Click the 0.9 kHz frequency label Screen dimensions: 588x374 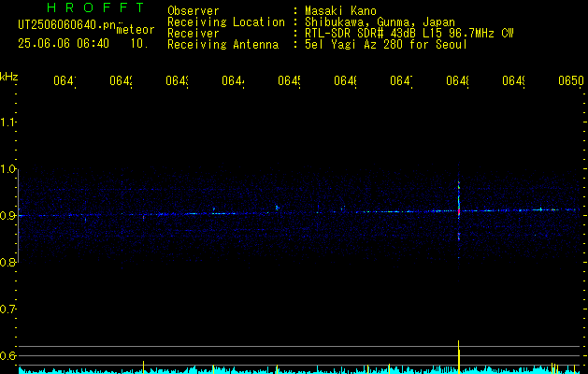7,215
